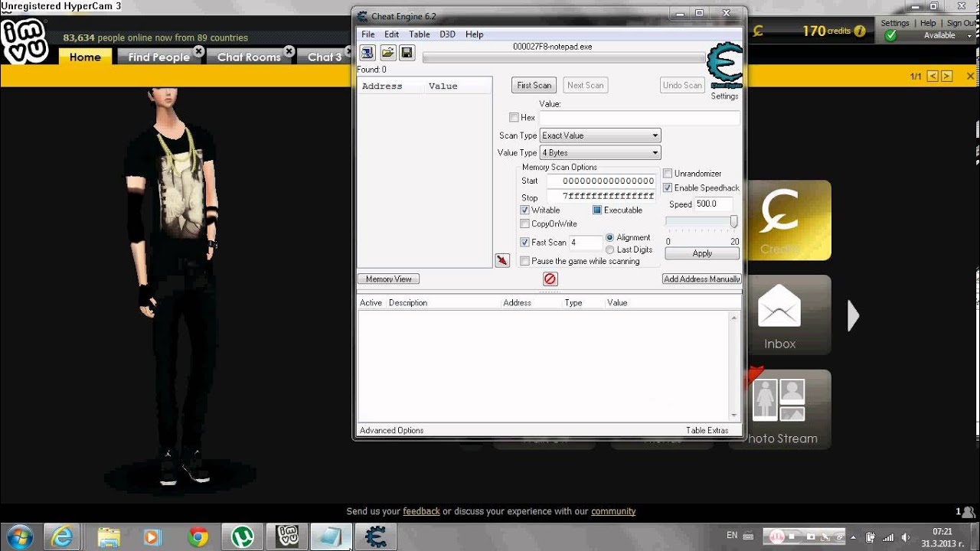Open the Scan Type dropdown
The height and width of the screenshot is (551, 980).
pos(599,135)
